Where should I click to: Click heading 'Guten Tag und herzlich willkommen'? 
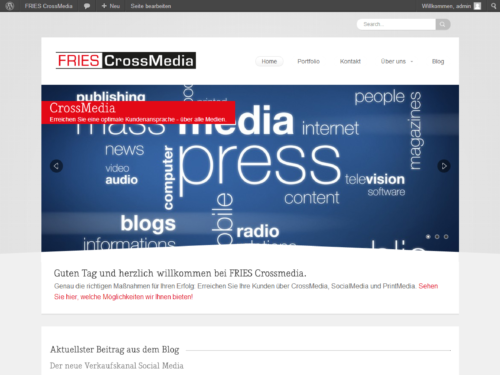[x=180, y=273]
